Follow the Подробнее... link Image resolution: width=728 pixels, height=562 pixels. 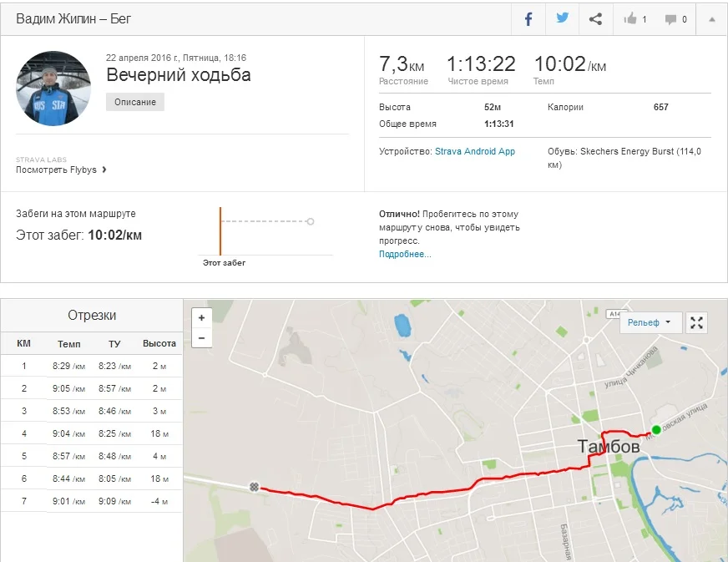coord(405,254)
